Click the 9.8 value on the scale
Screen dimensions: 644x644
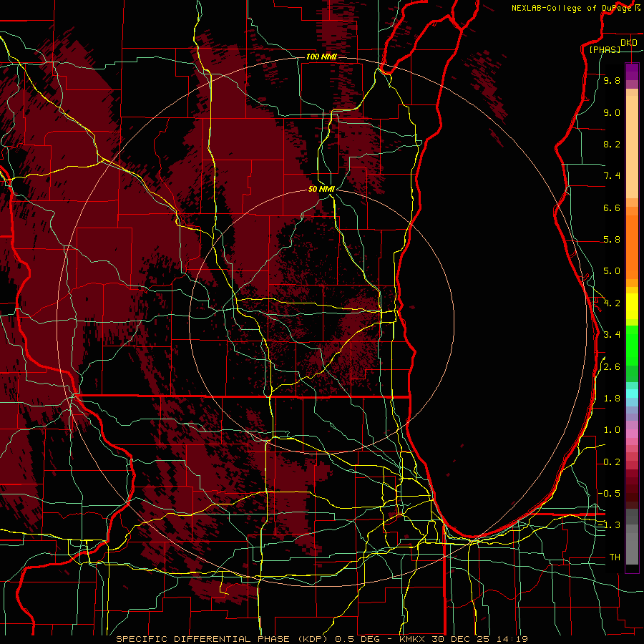(612, 80)
